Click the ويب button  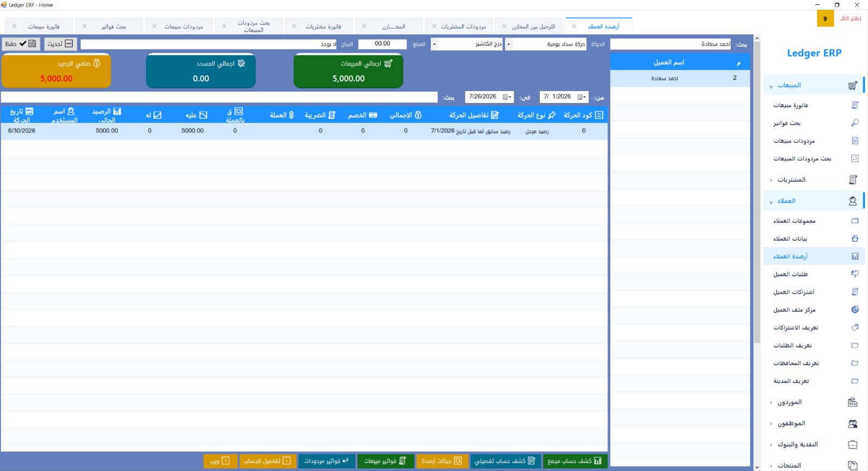coord(220,461)
